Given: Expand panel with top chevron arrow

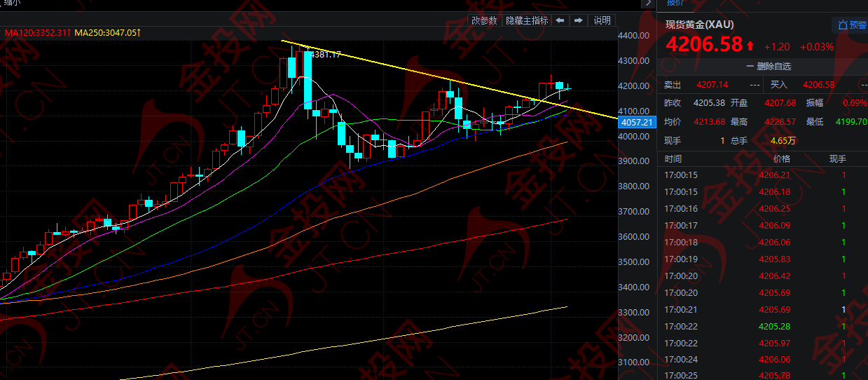Looking at the screenshot, I should pyautogui.click(x=647, y=4).
